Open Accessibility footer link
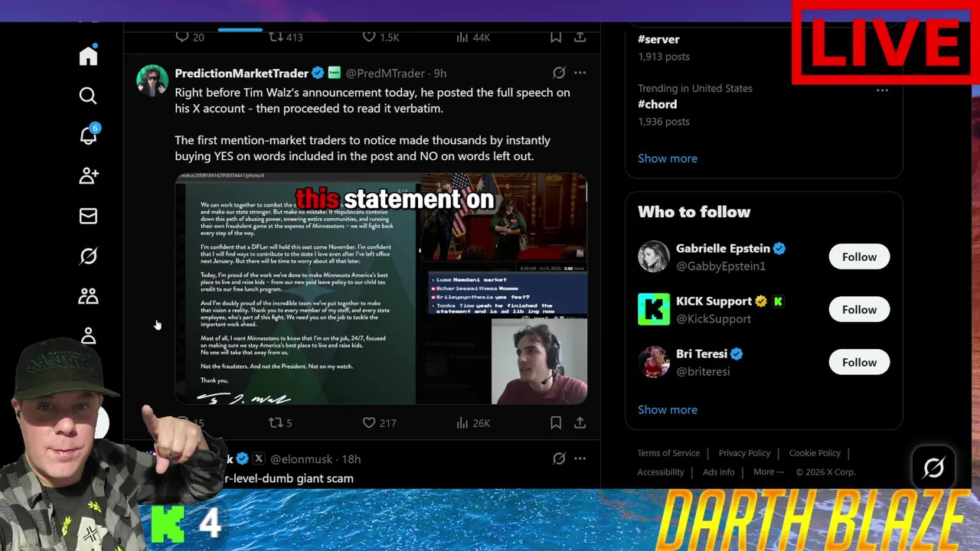The height and width of the screenshot is (551, 980). point(661,472)
